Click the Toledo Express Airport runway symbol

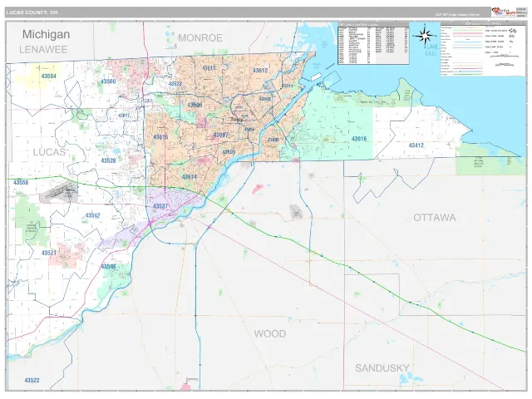[59, 194]
